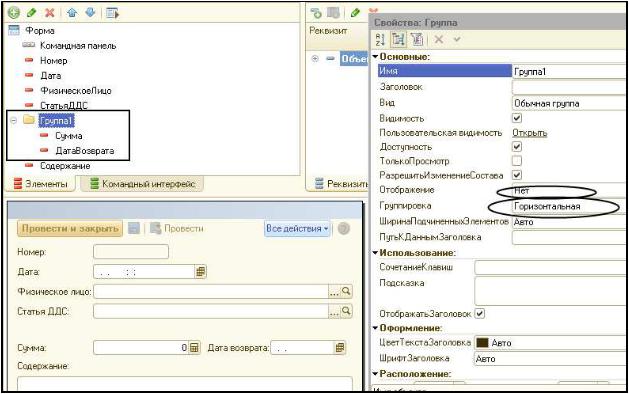This screenshot has width=629, height=394.
Task: Click the ellipsis button in Физическое лицо field
Action: (x=334, y=292)
